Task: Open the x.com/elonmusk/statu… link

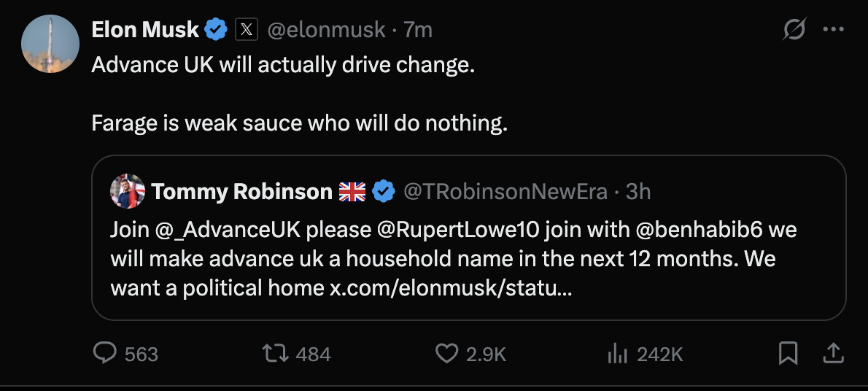Action: pyautogui.click(x=450, y=287)
